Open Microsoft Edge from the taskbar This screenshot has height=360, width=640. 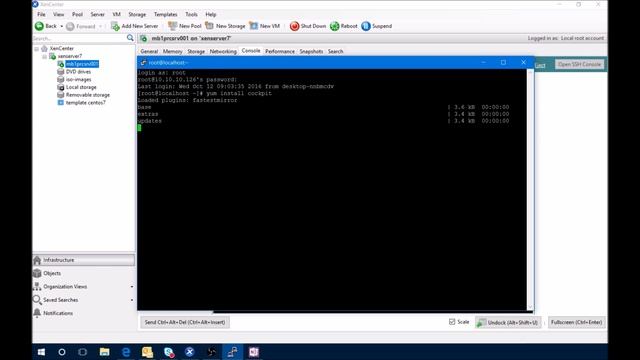point(126,352)
